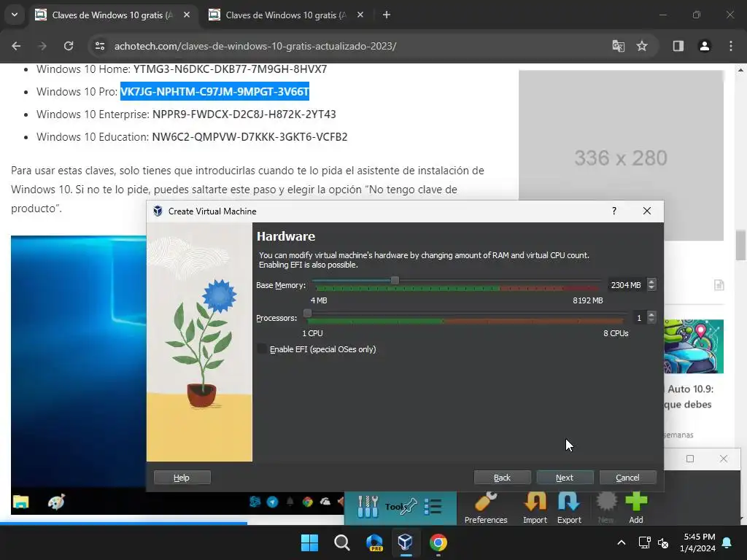Decrease Processors count spinner down
The width and height of the screenshot is (747, 560).
click(651, 321)
